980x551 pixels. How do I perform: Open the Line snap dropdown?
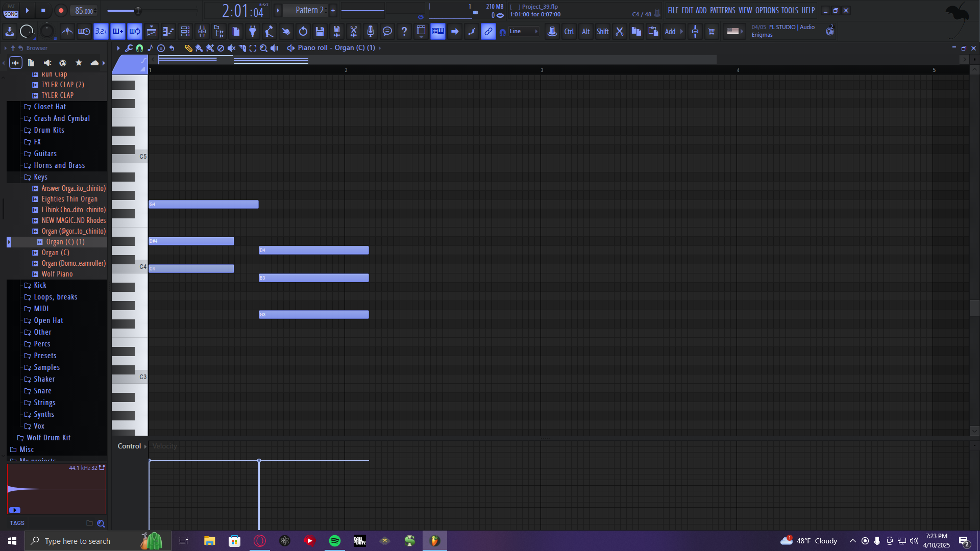coord(524,32)
